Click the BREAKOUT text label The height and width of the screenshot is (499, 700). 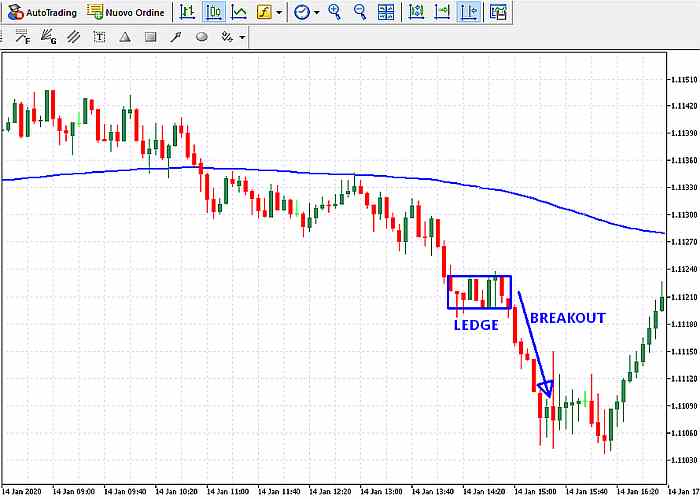(567, 318)
